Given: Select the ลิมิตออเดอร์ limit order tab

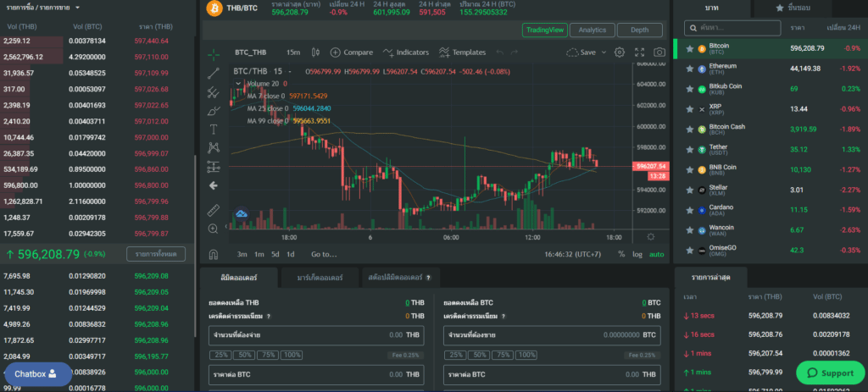Looking at the screenshot, I should (239, 278).
